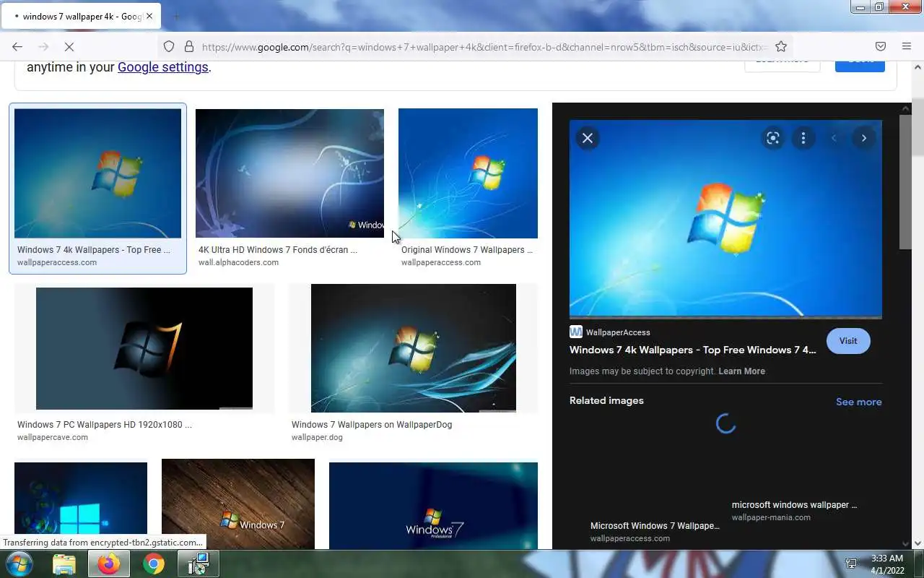Click See more related images
The image size is (924, 578).
point(858,402)
